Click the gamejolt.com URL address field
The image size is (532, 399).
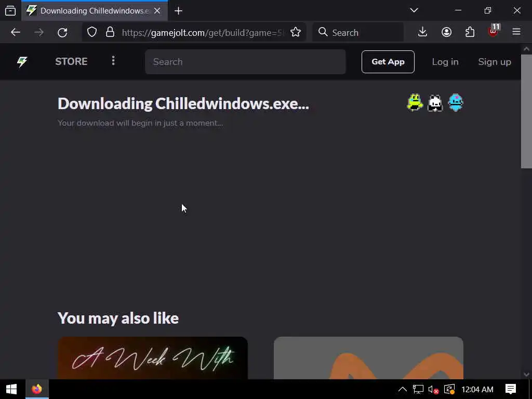(x=202, y=33)
